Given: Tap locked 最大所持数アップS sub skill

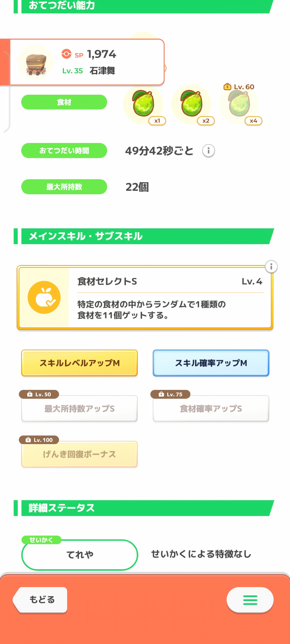Looking at the screenshot, I should coord(79,409).
